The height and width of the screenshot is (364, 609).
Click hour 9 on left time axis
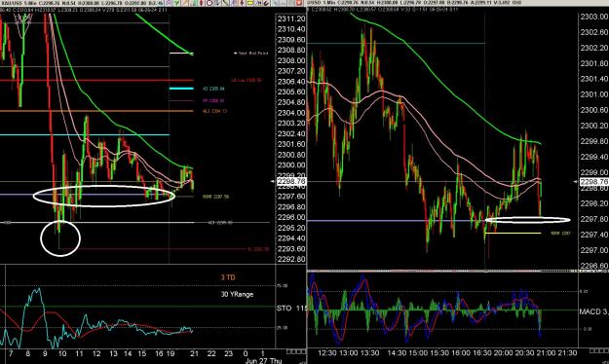pyautogui.click(x=45, y=353)
